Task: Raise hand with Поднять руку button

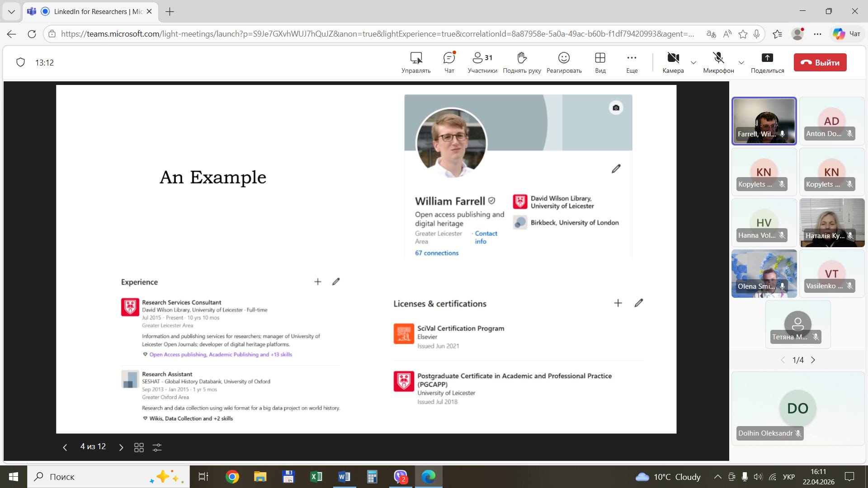Action: click(522, 62)
